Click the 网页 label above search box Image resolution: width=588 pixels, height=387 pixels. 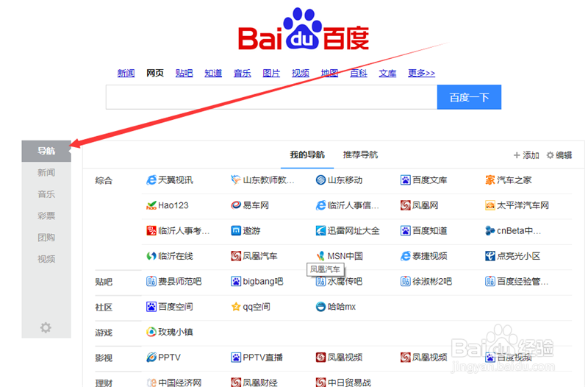[155, 73]
